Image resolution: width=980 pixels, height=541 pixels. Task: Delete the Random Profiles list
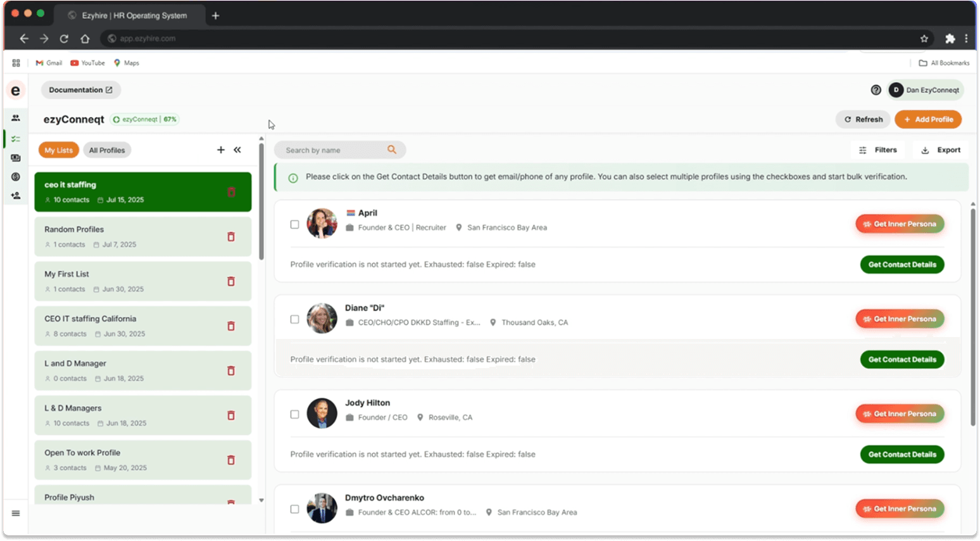coord(231,237)
